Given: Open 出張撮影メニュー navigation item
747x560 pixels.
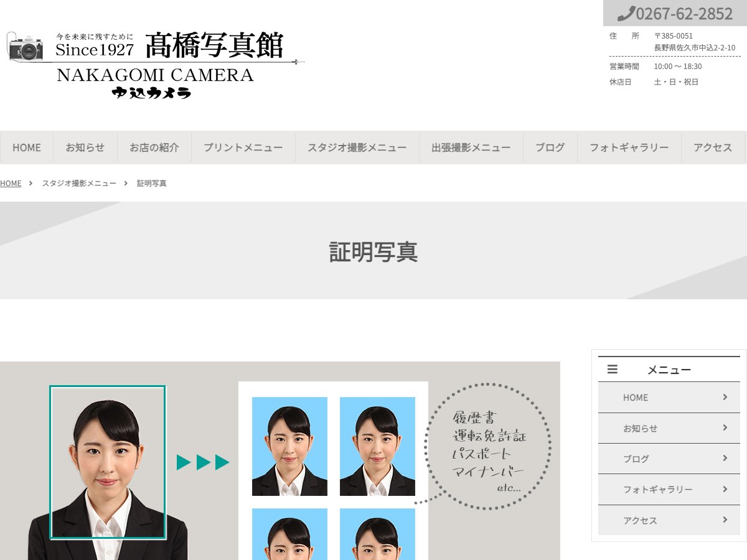Looking at the screenshot, I should [x=471, y=147].
